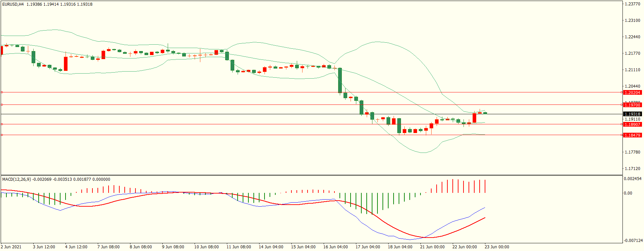Click the 1.23770 price scale value
The width and height of the screenshot is (644, 251).
(632, 4)
